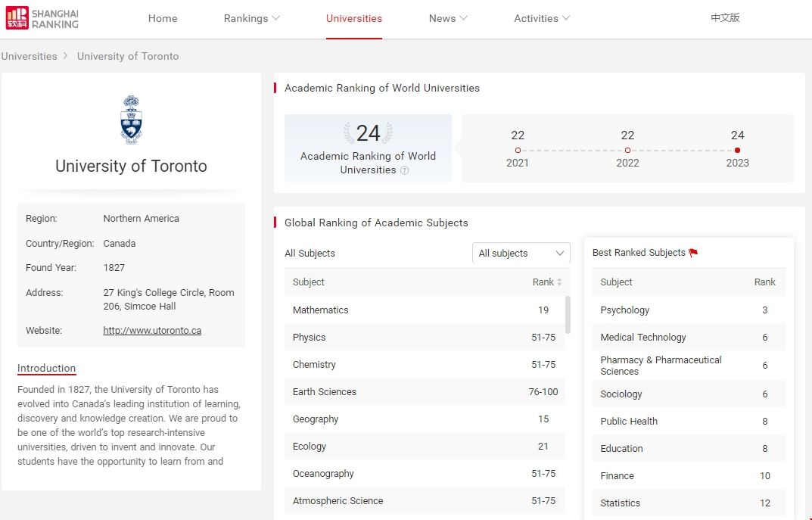Click the ShanghaiRanking logo
812x520 pixels.
42,18
